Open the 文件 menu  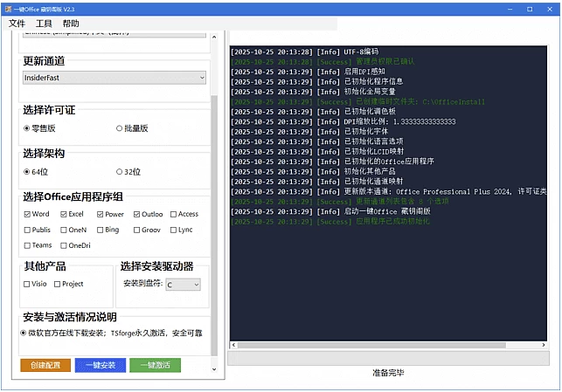point(17,24)
